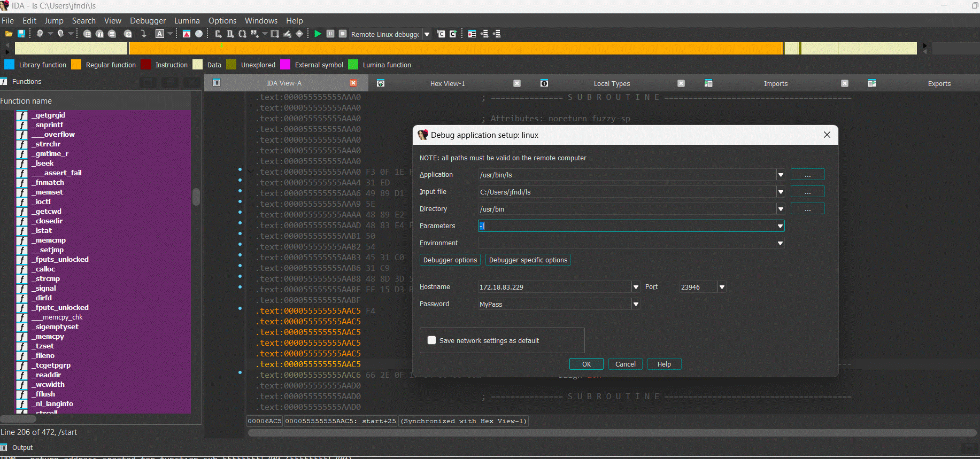Click the Terminate process stop icon
980x459 pixels.
(x=343, y=34)
